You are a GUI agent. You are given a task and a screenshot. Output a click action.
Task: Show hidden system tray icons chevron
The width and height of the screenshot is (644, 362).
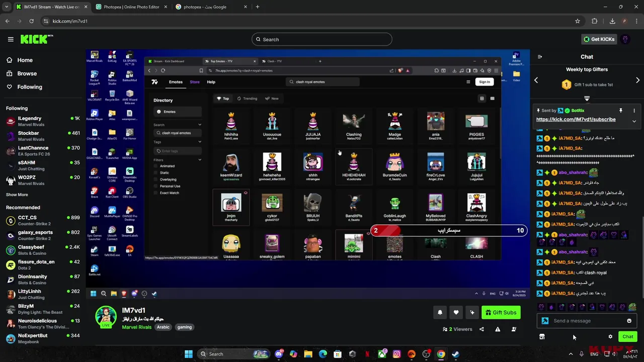pos(571,354)
